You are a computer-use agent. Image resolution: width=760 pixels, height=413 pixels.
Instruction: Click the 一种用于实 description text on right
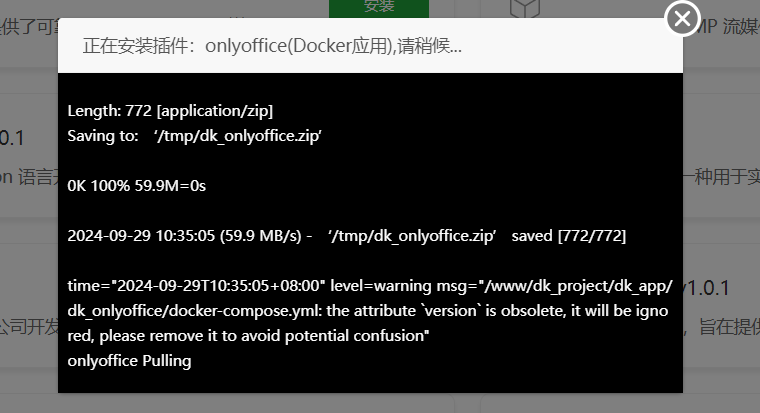[x=721, y=177]
